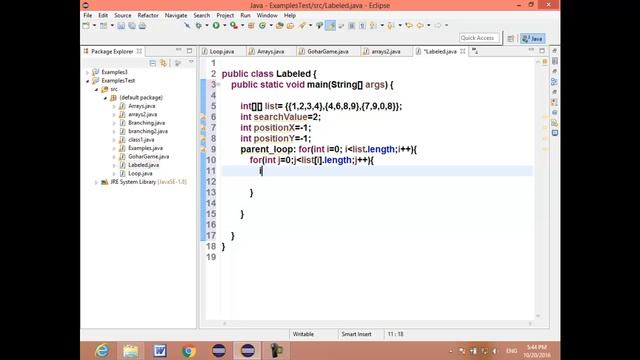Screen dimensions: 640x360
Task: Click the Open Type toolbar icon
Action: (x=280, y=26)
